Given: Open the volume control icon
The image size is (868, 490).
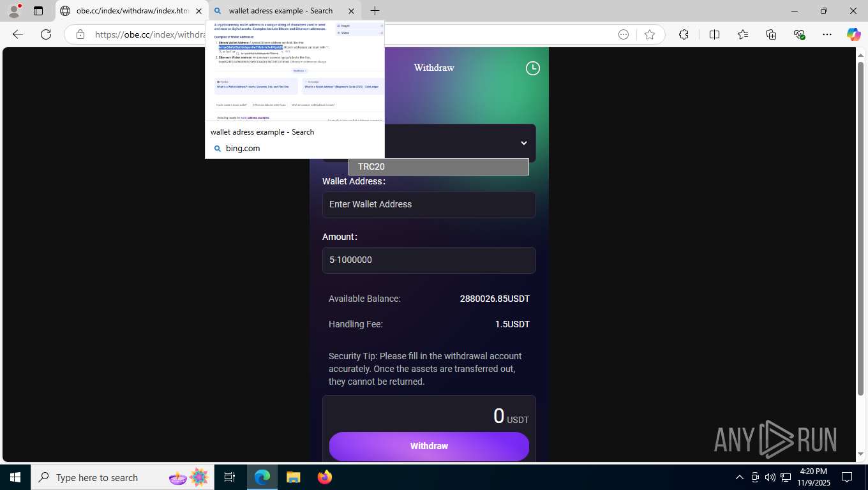Looking at the screenshot, I should point(770,477).
